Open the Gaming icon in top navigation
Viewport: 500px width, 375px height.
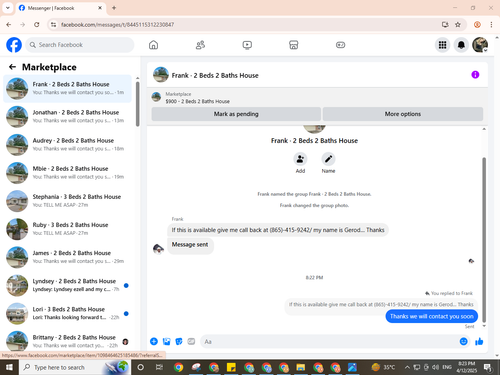pyautogui.click(x=340, y=45)
